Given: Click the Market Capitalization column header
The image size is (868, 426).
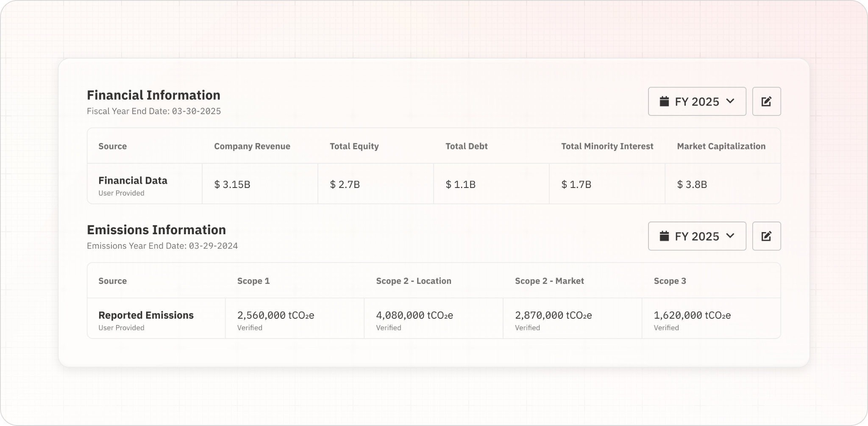Looking at the screenshot, I should (721, 146).
